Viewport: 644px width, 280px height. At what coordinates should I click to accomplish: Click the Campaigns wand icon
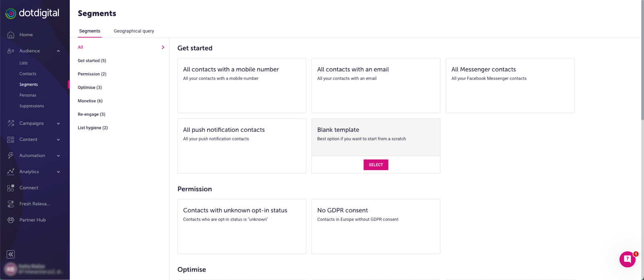coord(11,123)
